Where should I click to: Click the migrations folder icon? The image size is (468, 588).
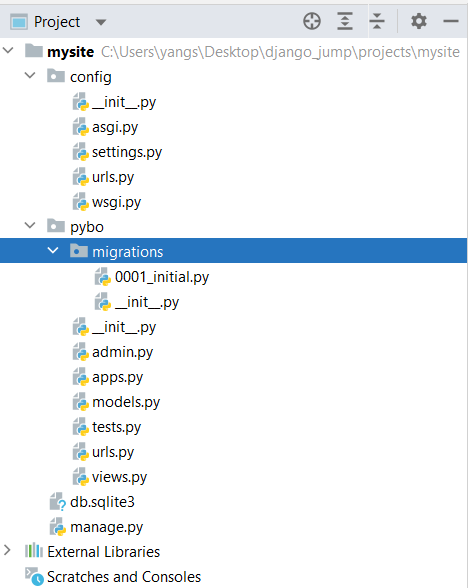point(79,250)
